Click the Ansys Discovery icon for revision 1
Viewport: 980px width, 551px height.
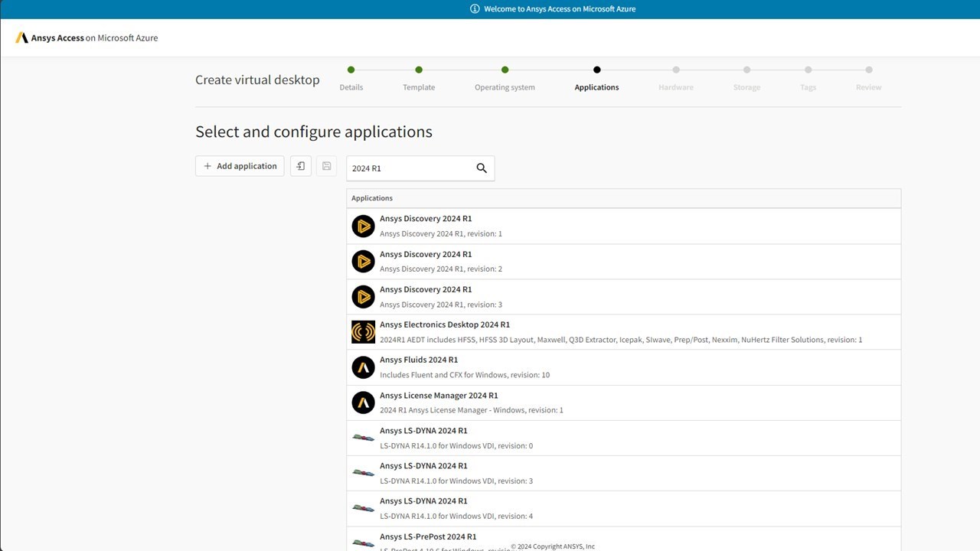(x=363, y=226)
